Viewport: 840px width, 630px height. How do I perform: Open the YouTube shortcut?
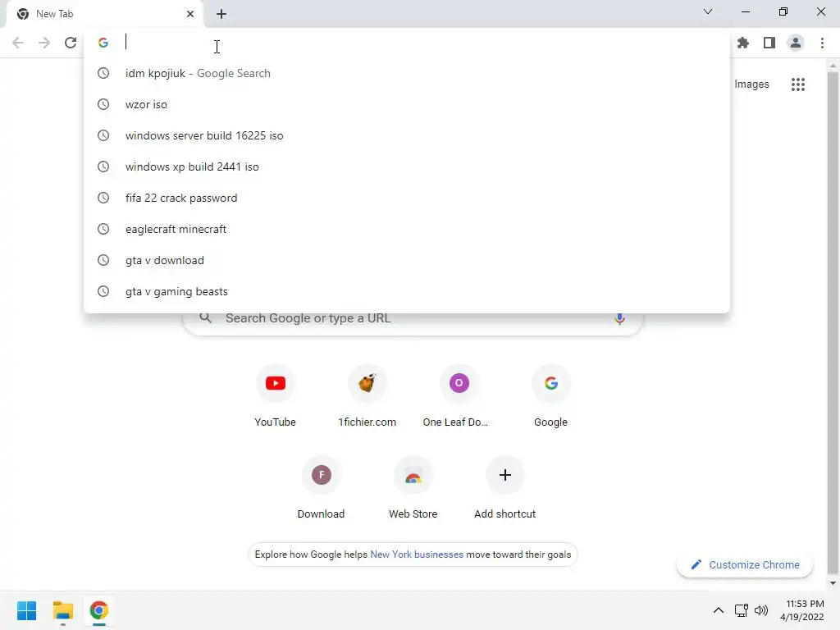coord(276,395)
